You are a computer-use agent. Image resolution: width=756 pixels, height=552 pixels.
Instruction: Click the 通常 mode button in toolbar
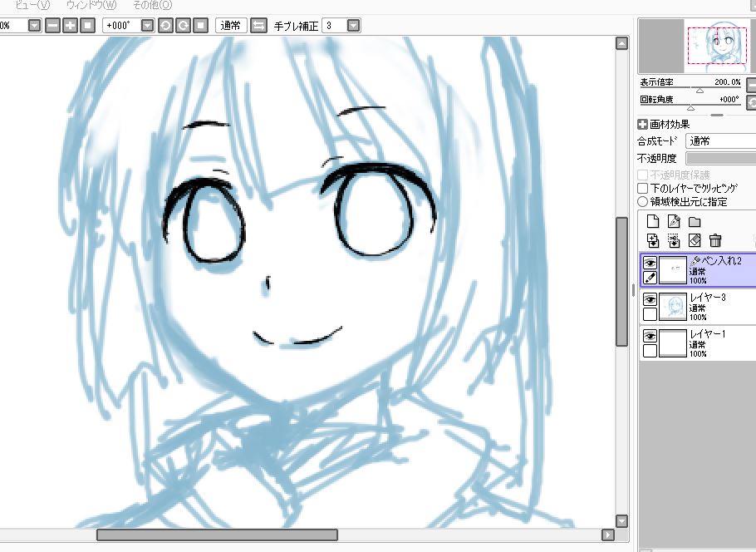click(230, 26)
